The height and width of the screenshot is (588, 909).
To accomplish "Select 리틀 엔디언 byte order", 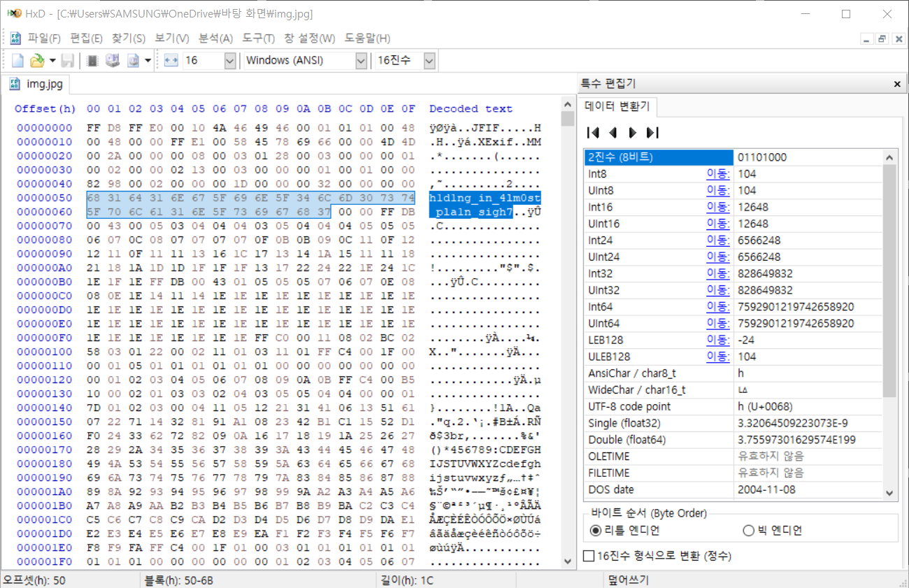I will click(x=625, y=530).
